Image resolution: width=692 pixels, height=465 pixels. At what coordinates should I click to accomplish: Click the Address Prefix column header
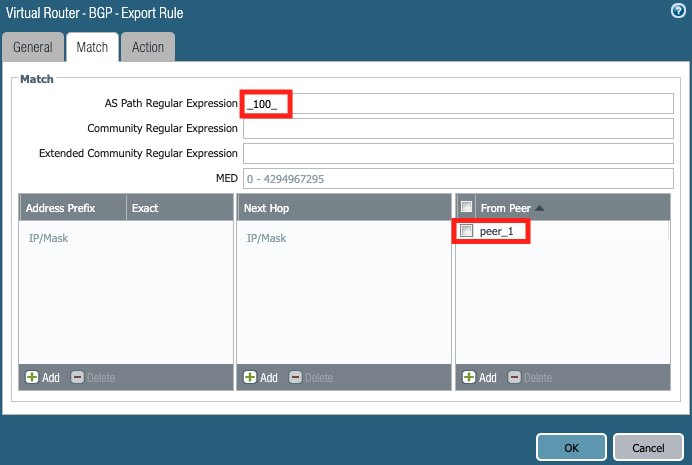[73, 208]
